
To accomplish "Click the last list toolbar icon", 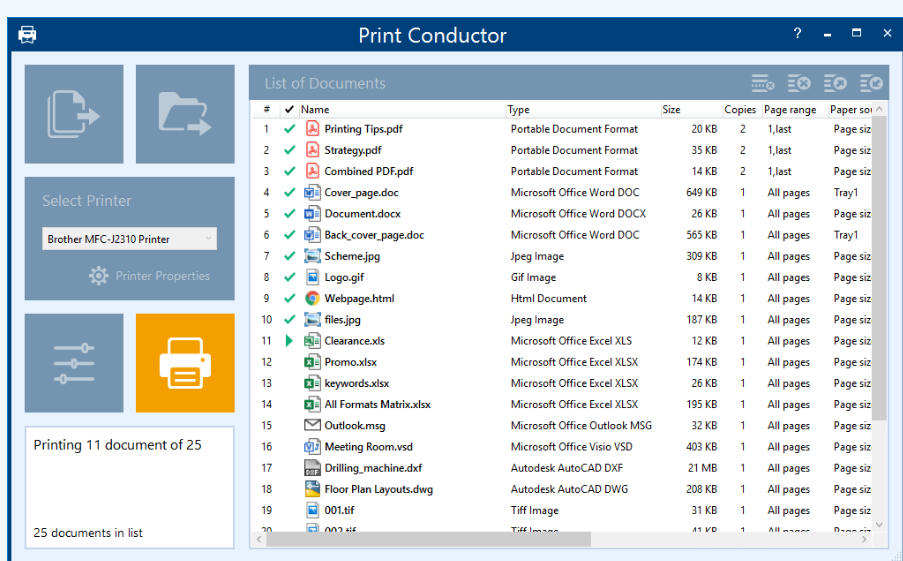I will pos(871,84).
